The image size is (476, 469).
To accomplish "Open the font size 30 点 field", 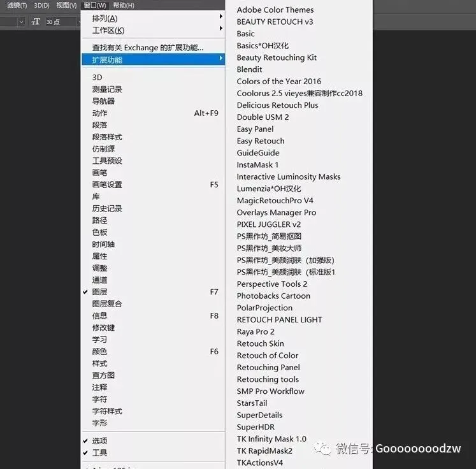I will point(61,22).
